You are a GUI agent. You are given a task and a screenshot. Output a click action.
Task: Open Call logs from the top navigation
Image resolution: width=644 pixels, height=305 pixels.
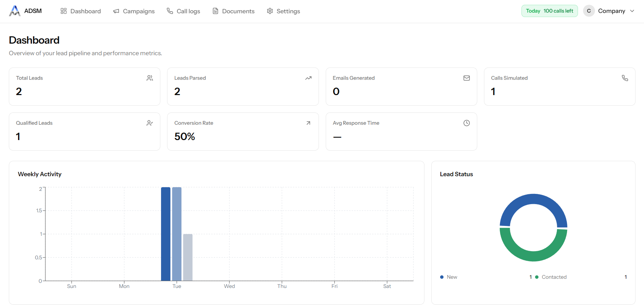183,11
